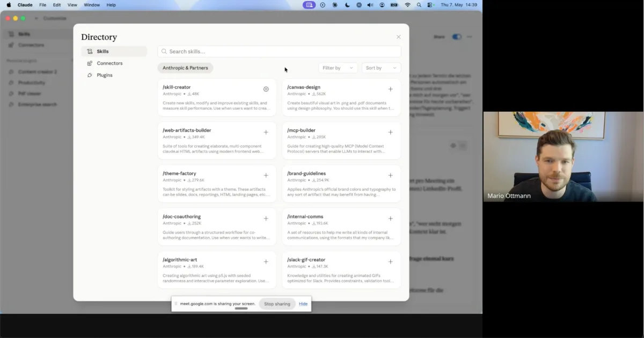The width and height of the screenshot is (644, 338).
Task: Open the Help menu
Action: [111, 5]
